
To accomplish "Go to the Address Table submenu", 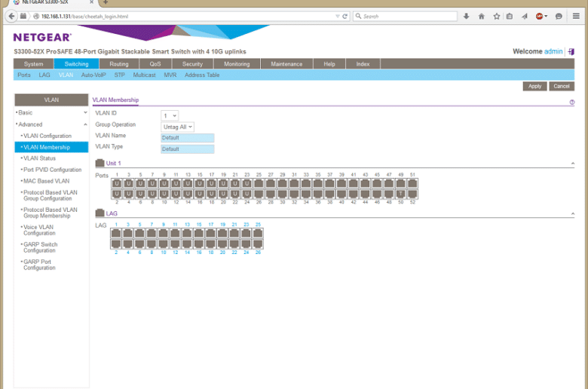I will [x=202, y=75].
